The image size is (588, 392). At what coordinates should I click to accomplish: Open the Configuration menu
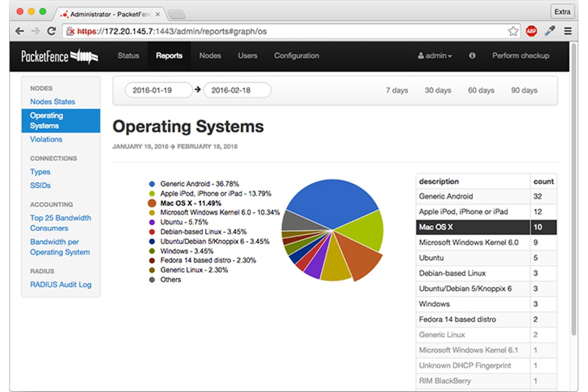pyautogui.click(x=297, y=56)
